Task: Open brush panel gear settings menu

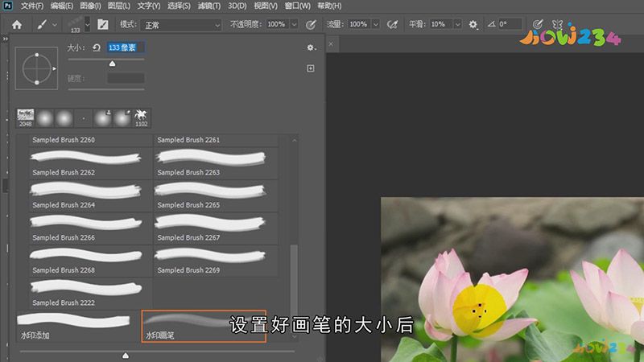Action: pos(311,47)
